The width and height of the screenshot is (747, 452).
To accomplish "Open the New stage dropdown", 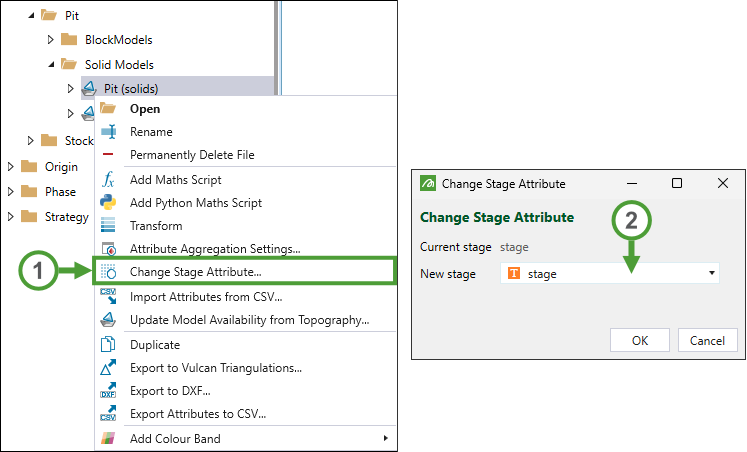I will 712,273.
